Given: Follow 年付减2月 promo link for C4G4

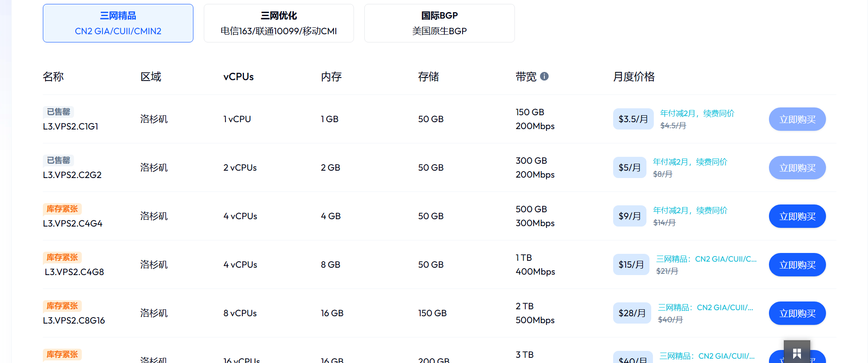Looking at the screenshot, I should [x=690, y=211].
